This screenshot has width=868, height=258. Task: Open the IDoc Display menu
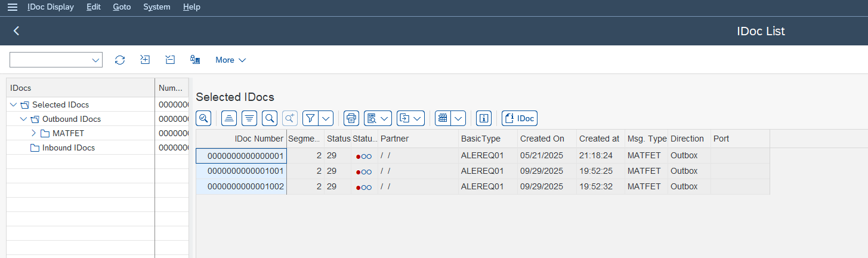51,7
